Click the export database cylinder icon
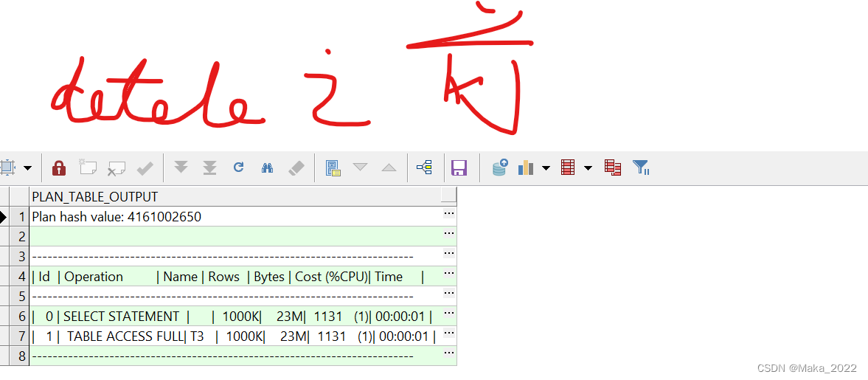Viewport: 868px width, 380px height. (501, 167)
